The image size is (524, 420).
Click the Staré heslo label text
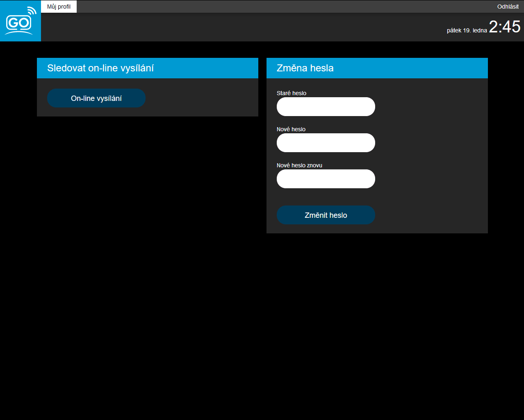[x=291, y=93]
